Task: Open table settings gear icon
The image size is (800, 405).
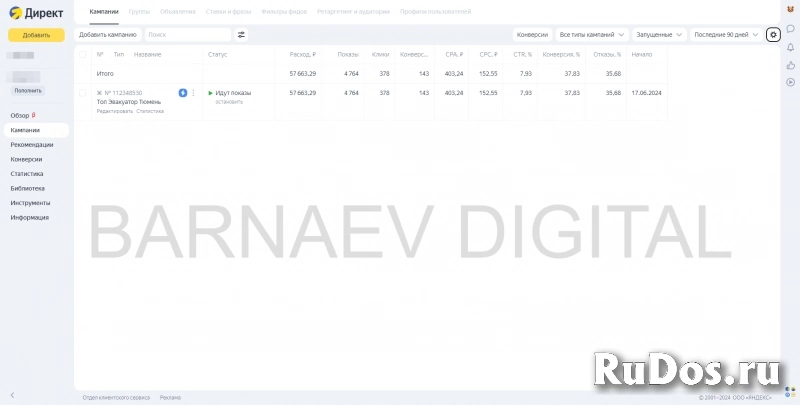Action: coord(773,35)
